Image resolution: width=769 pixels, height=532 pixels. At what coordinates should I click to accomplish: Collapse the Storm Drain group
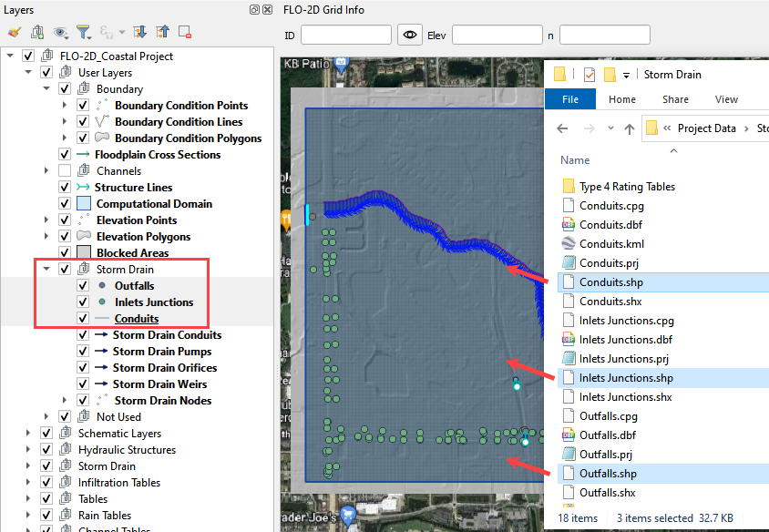(x=46, y=270)
